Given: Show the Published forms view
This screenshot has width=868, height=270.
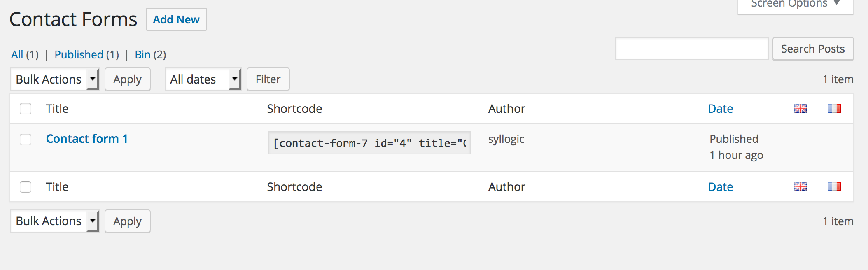Looking at the screenshot, I should (79, 55).
